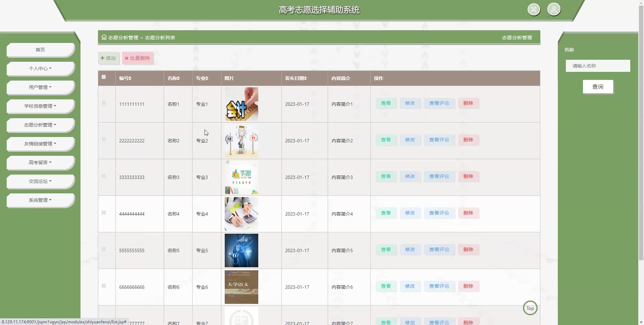This screenshot has height=325, width=644.
Task: Edit row 名称6 with 修改
Action: (410, 286)
